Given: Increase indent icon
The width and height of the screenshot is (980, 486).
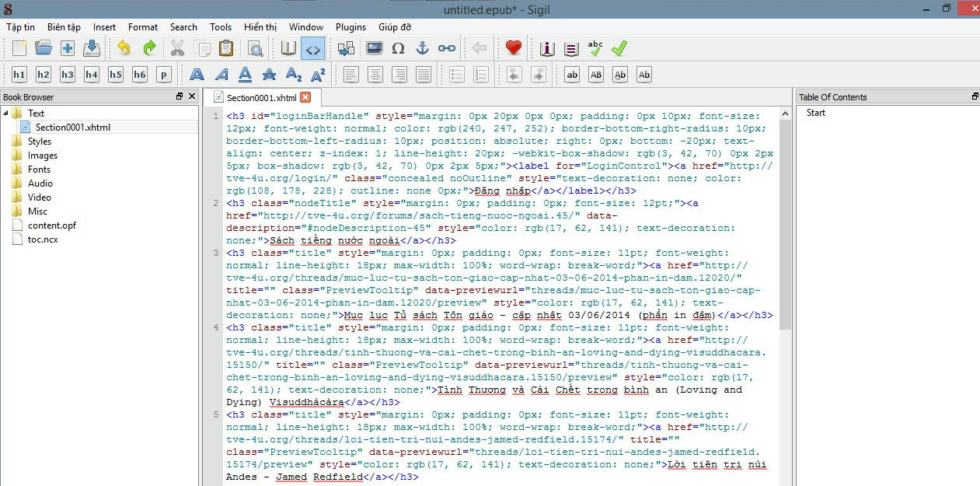Looking at the screenshot, I should [x=539, y=75].
